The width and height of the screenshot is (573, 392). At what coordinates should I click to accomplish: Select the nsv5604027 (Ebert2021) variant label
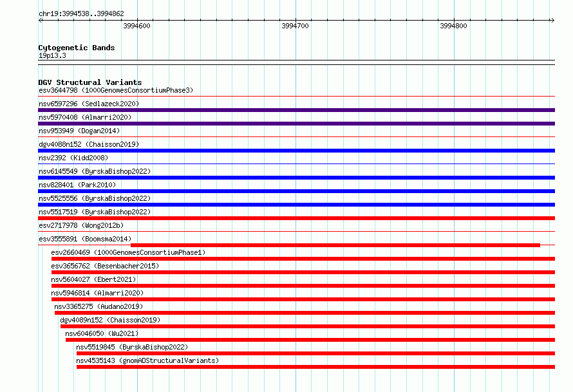[93, 279]
